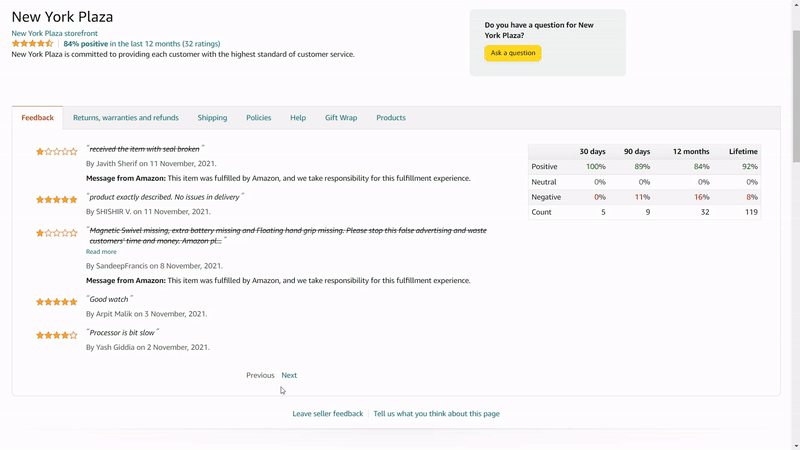Click Tell us what you think about this page
Viewport: 800px width, 450px height.
[436, 414]
